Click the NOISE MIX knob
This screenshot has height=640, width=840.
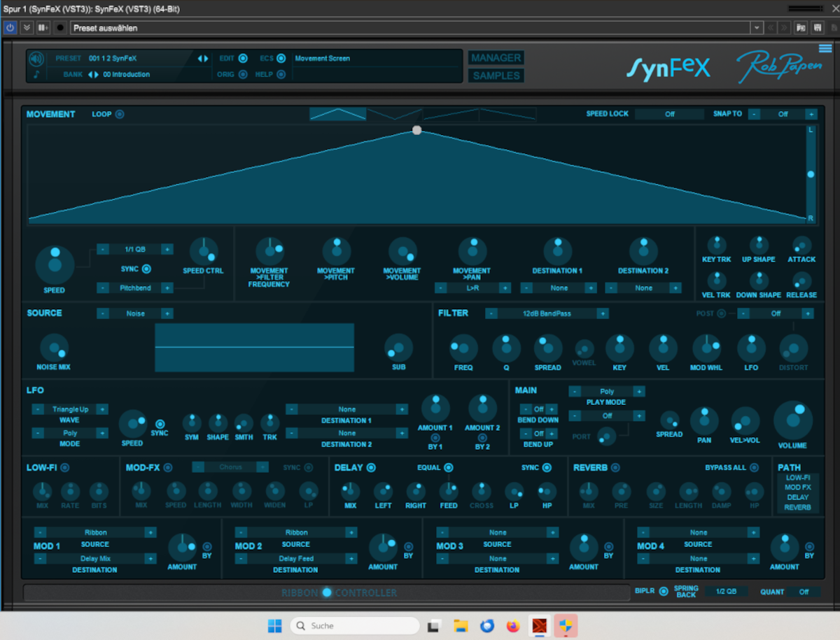[x=54, y=348]
